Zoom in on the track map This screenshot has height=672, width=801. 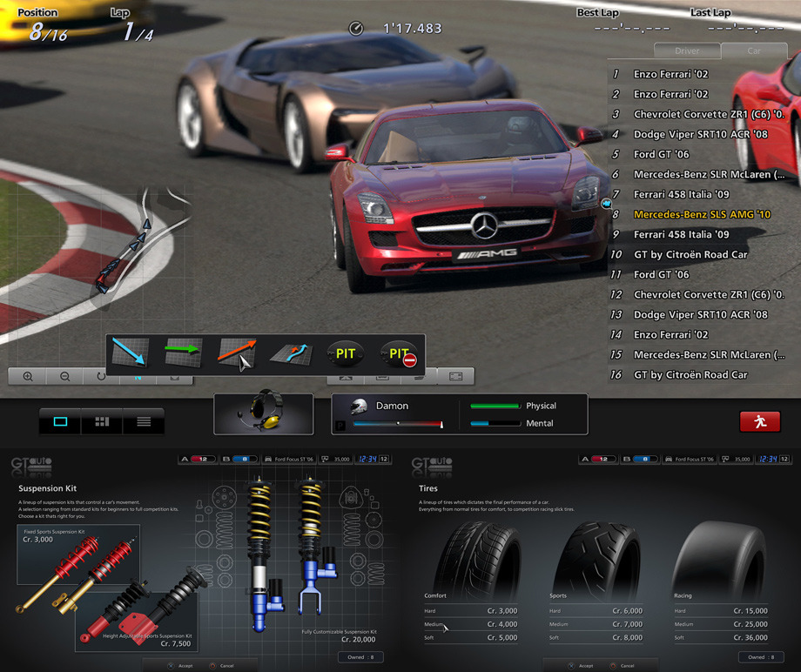pos(28,377)
